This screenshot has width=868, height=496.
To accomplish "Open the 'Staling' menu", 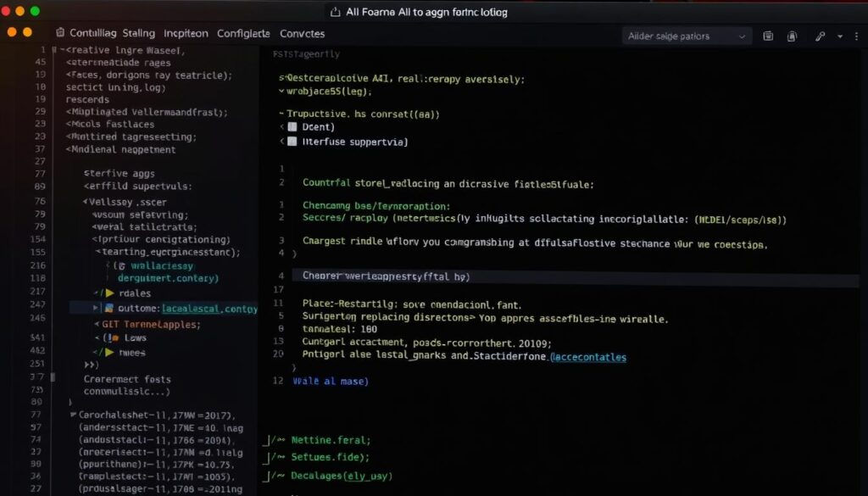I will click(x=138, y=33).
